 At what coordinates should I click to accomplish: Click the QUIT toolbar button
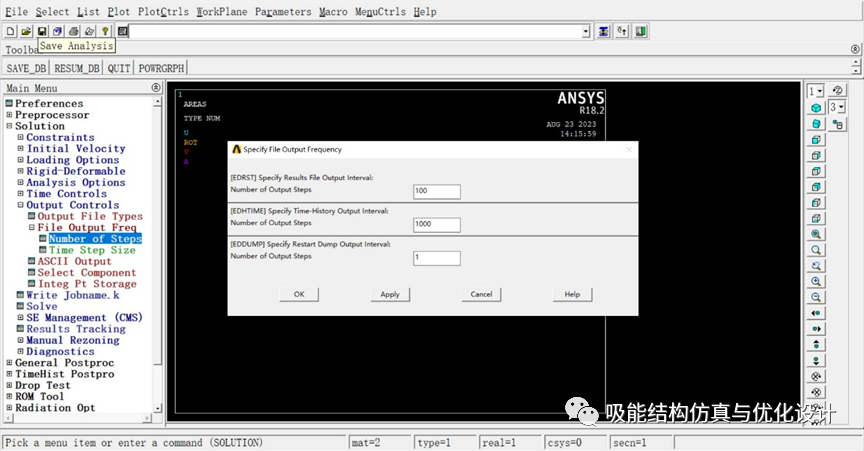(x=119, y=68)
